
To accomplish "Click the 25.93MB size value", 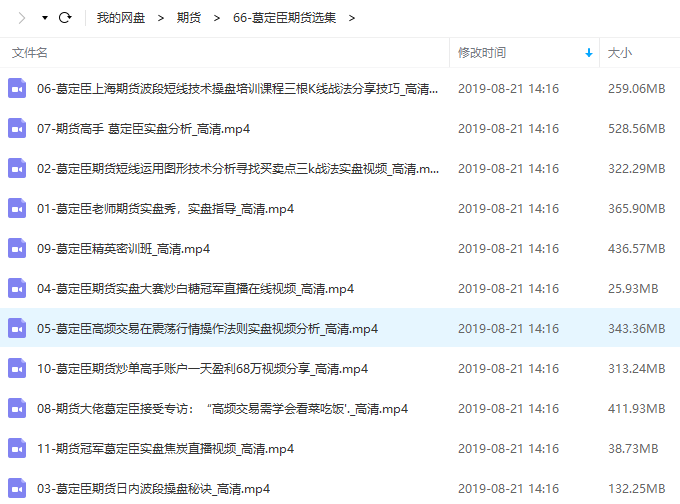I will click(x=633, y=288).
